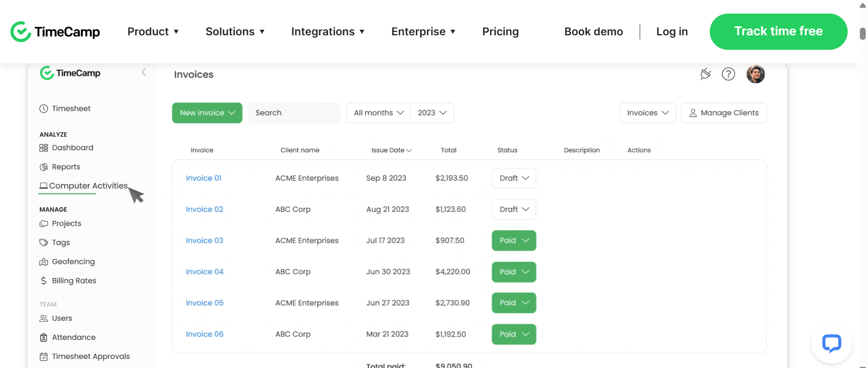Click Book demo link

(x=594, y=32)
